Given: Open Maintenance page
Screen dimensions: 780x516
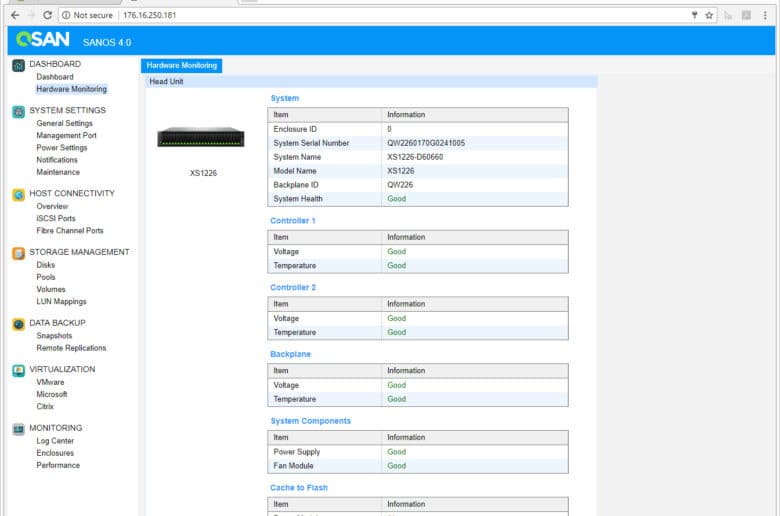Looking at the screenshot, I should point(58,172).
